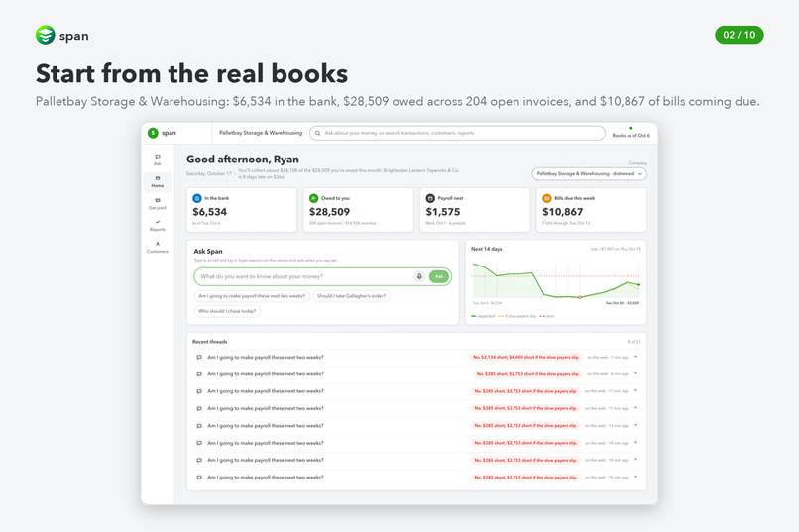
Task: Click the dark Payroll next calendar icon
Action: 430,198
